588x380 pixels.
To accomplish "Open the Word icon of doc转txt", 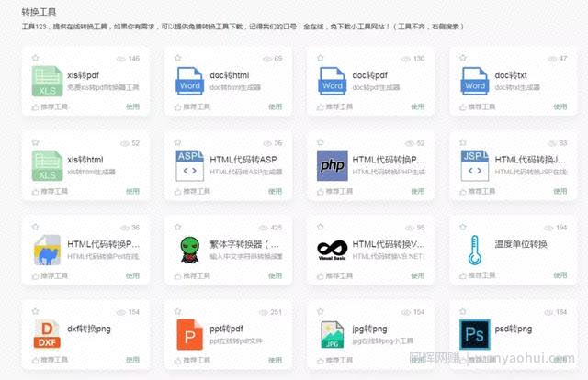I will click(x=475, y=82).
